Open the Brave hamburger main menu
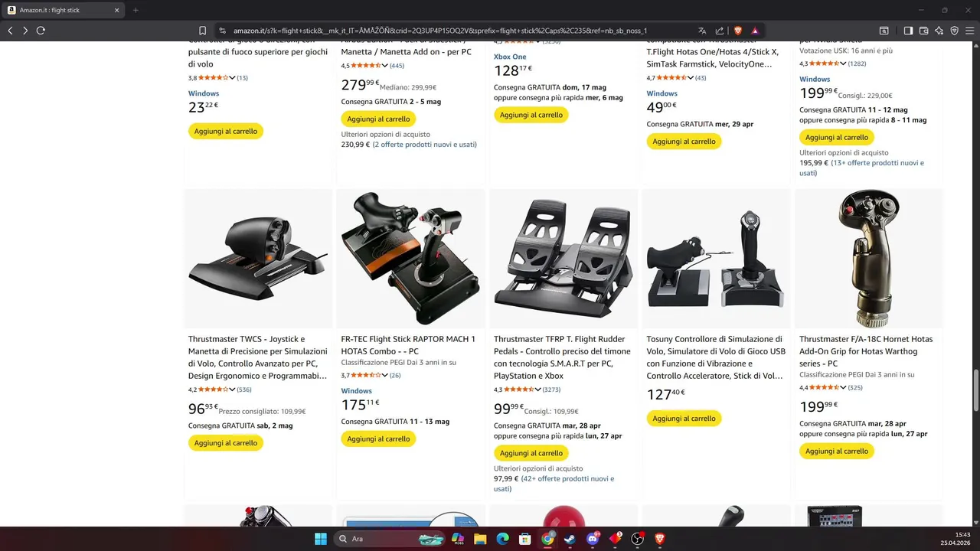Screen dimensions: 980x551 (969, 31)
